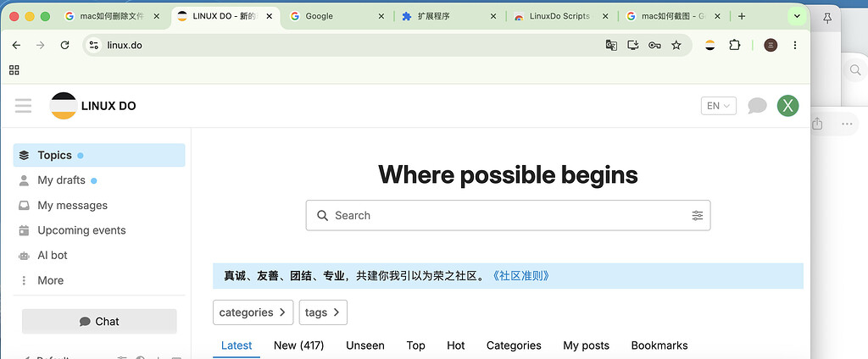
Task: Open the Chrome profile avatar
Action: (x=771, y=46)
